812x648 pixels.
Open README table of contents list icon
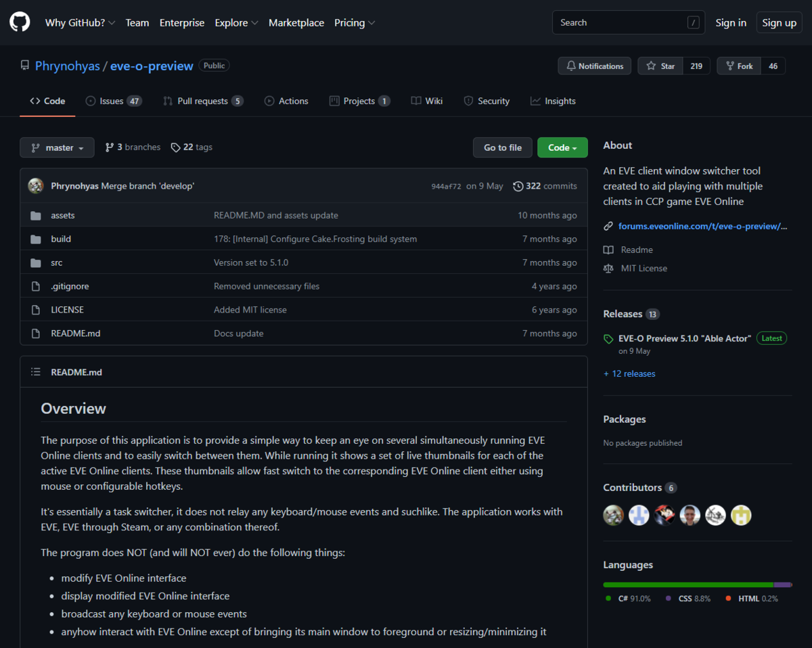click(x=36, y=372)
